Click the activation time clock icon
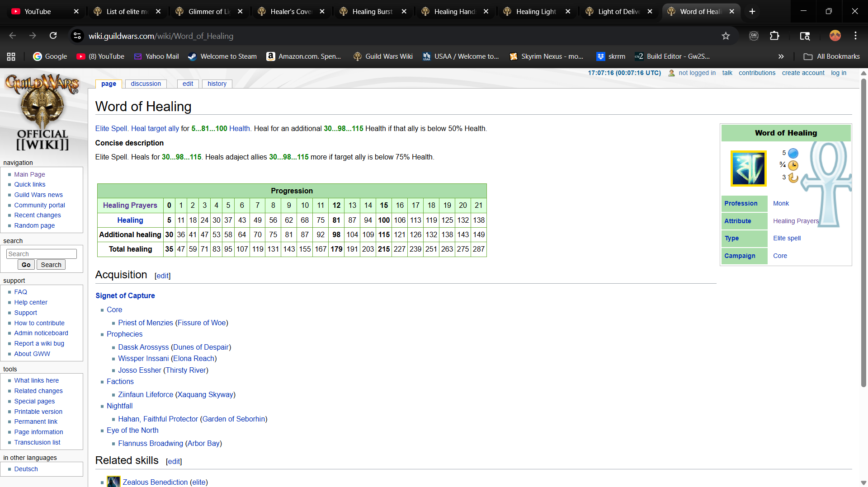Image resolution: width=868 pixels, height=487 pixels. (x=793, y=165)
